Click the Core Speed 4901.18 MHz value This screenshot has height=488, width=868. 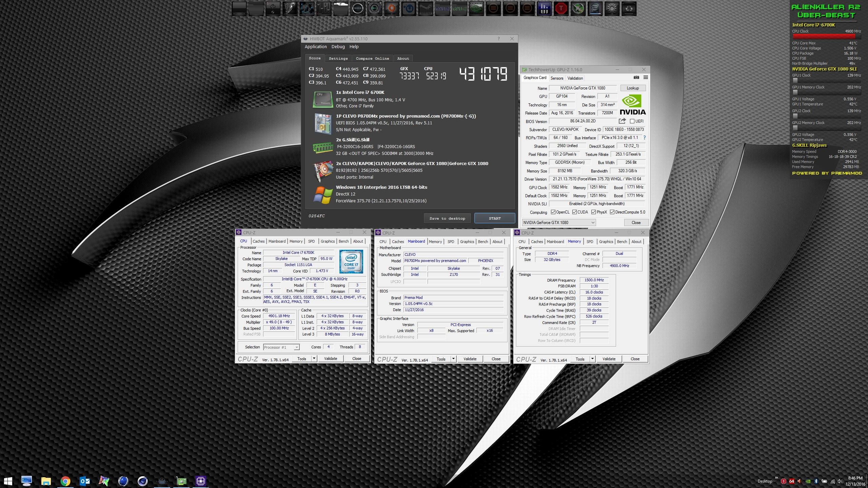click(279, 316)
